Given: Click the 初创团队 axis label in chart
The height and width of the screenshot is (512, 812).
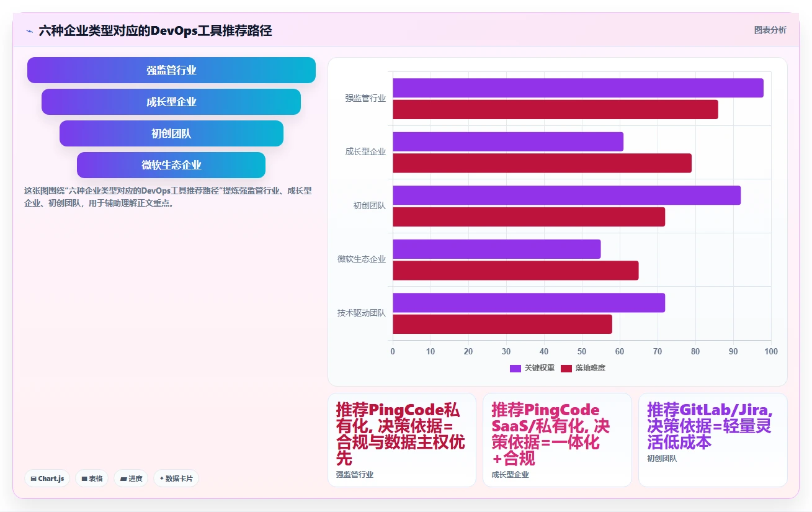Looking at the screenshot, I should (370, 205).
